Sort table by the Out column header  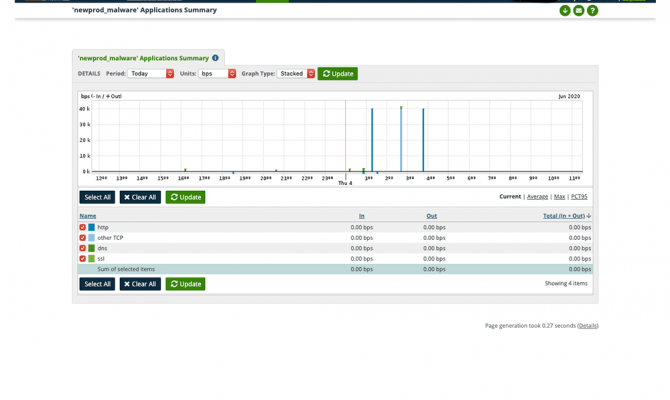(432, 216)
